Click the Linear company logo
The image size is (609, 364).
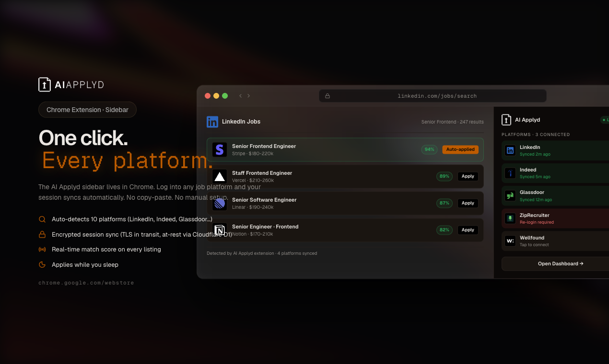[x=220, y=203]
